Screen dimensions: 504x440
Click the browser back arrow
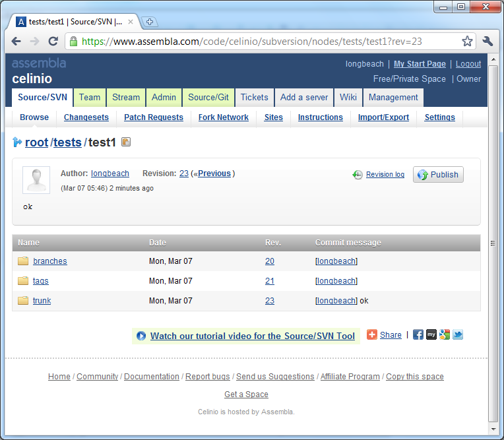(16, 42)
